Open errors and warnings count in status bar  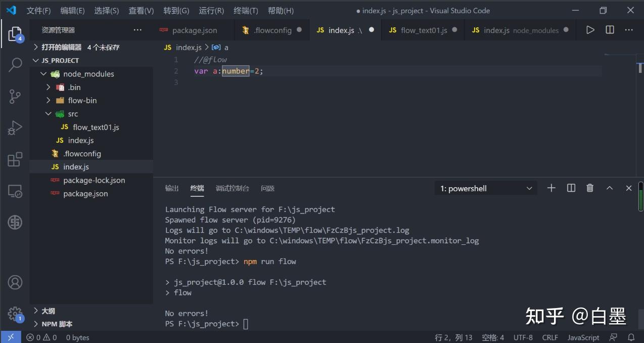pos(41,337)
